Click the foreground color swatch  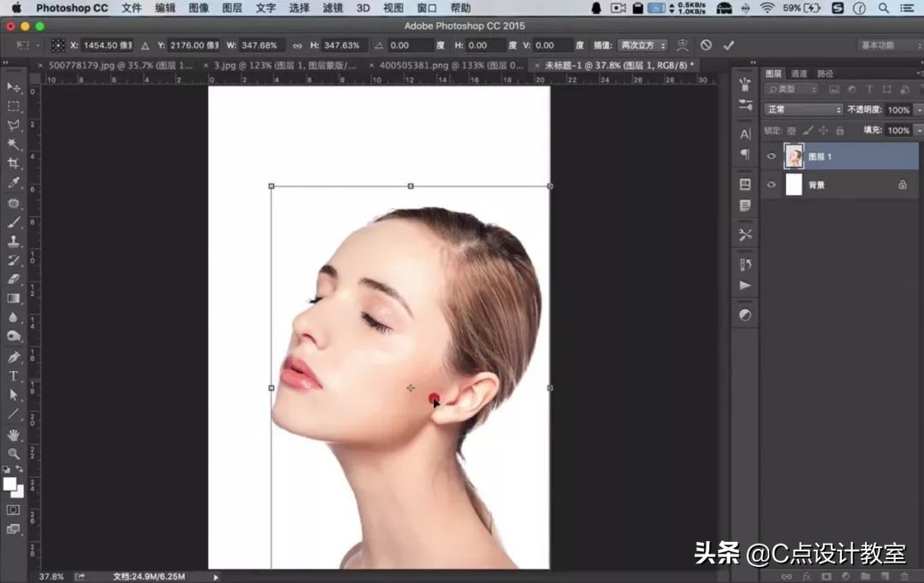coord(10,484)
